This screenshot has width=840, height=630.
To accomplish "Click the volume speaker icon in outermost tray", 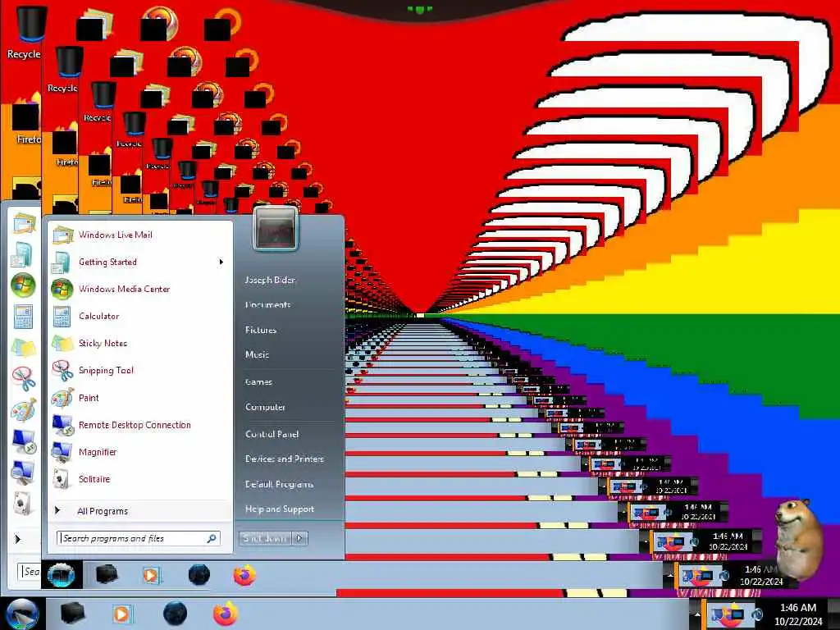I will pyautogui.click(x=757, y=614).
